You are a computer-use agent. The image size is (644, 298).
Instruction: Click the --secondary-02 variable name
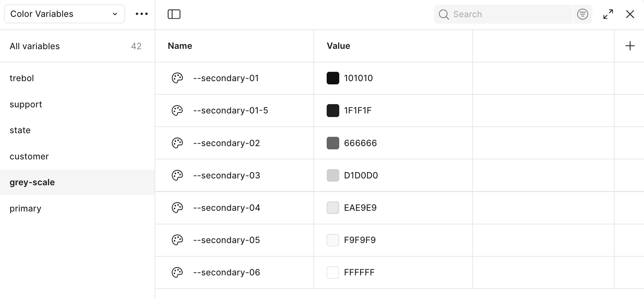(x=226, y=143)
